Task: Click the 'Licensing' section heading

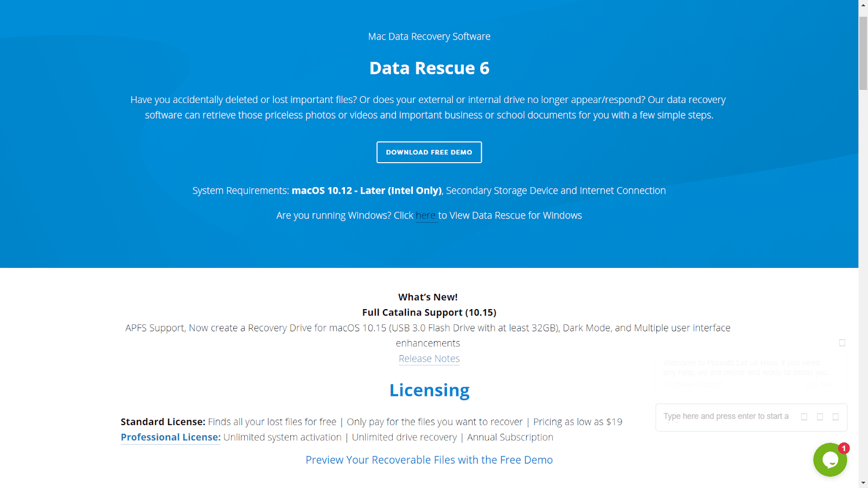Action: coord(429,390)
